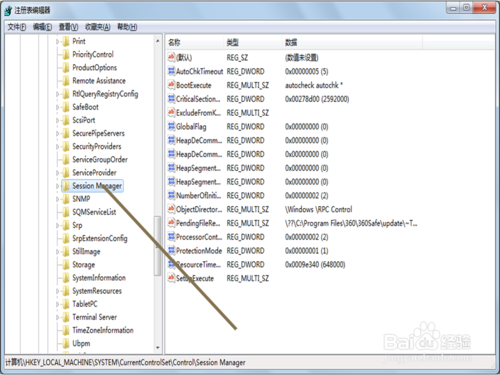This screenshot has height=375, width=500.
Task: Open the 文件(F) menu
Action: coord(17,27)
